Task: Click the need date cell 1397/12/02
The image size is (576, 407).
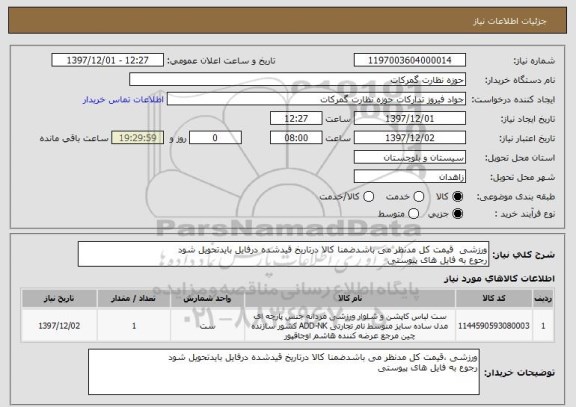Action: (59, 326)
